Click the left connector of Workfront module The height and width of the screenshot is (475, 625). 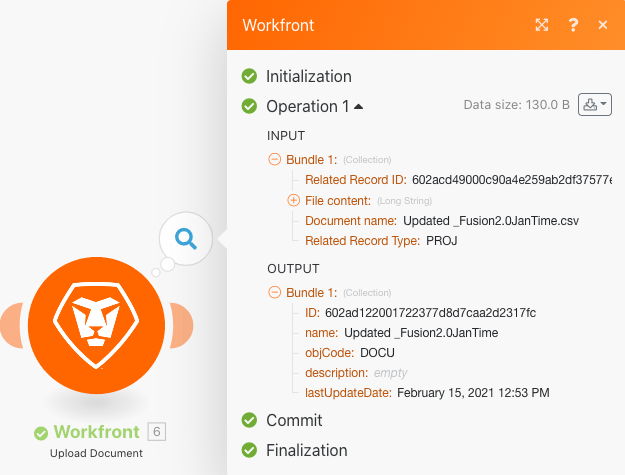point(12,325)
